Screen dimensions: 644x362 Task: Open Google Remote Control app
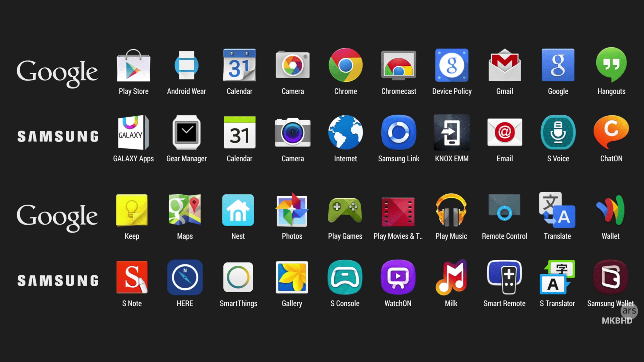click(x=504, y=208)
